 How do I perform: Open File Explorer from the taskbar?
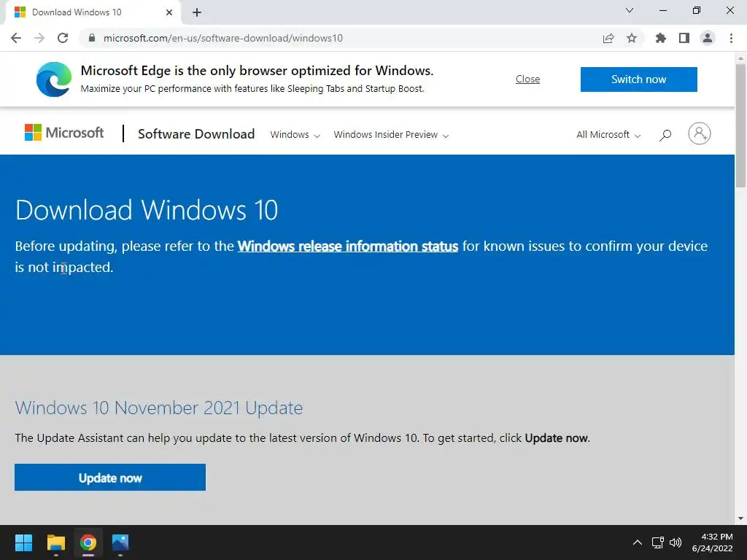(x=55, y=542)
